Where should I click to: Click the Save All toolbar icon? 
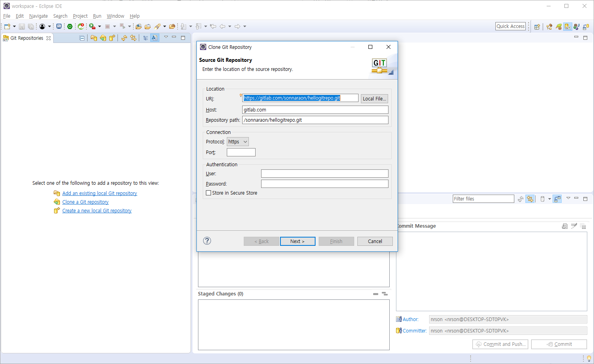point(31,26)
